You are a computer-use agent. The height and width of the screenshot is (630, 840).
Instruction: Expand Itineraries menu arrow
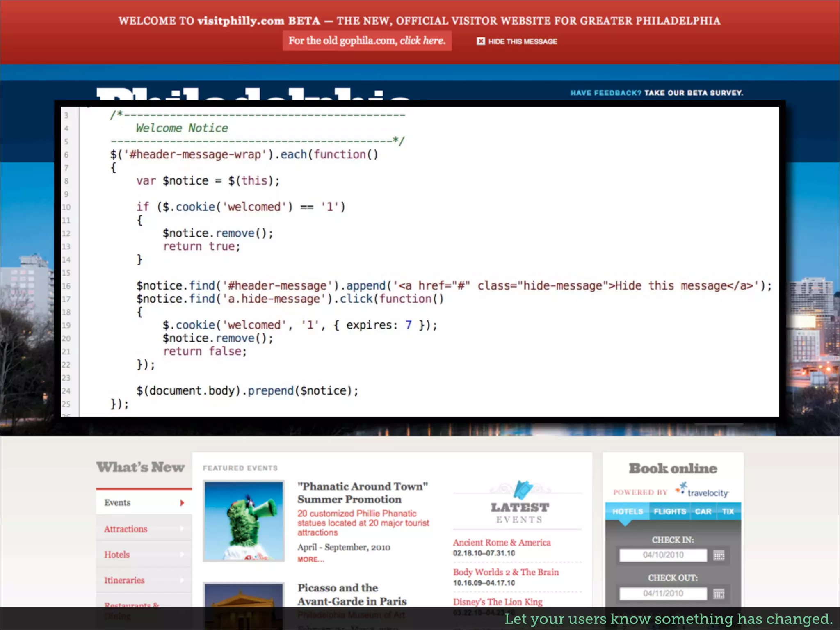[x=182, y=580]
